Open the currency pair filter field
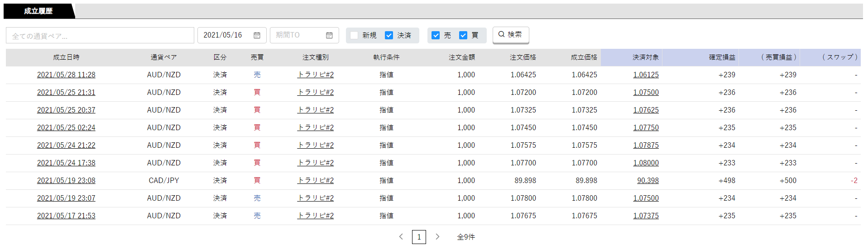This screenshot has height=249, width=868. [x=100, y=35]
